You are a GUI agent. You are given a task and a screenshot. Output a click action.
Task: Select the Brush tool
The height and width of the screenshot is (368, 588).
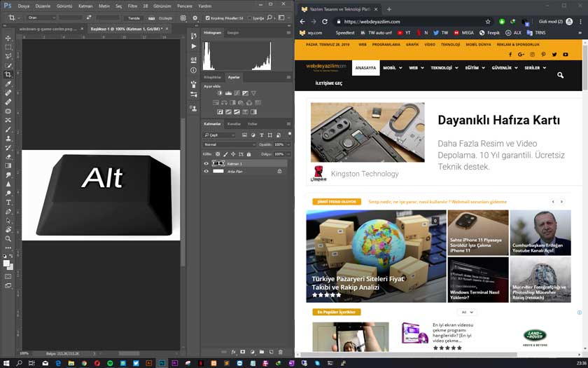click(8, 130)
